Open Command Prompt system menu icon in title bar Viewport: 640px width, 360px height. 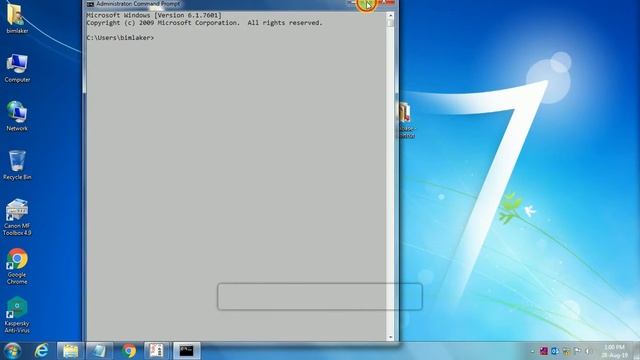[90, 4]
